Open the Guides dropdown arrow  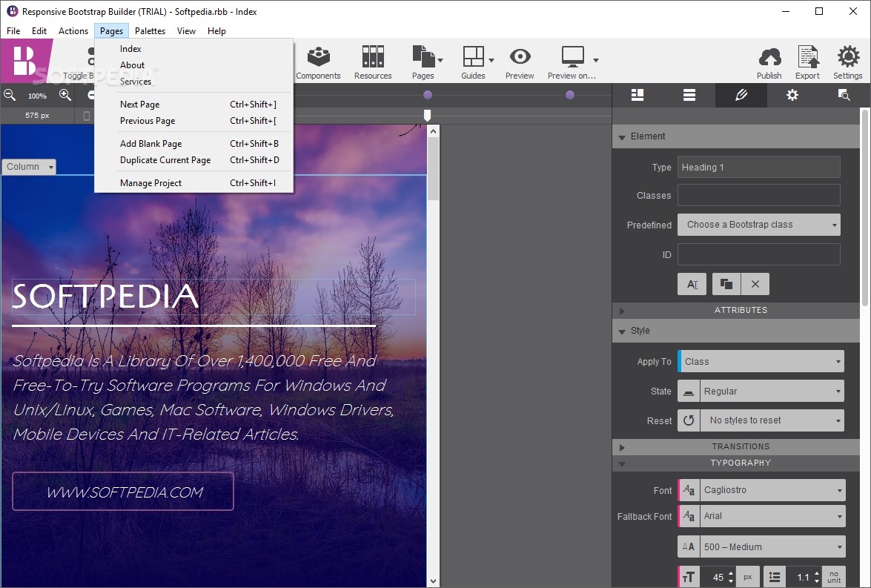click(x=491, y=60)
